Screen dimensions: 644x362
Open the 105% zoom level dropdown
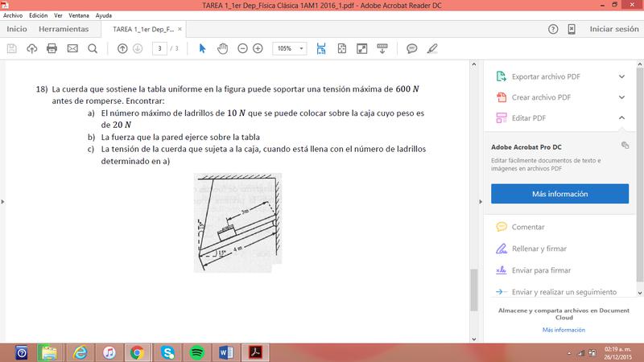point(290,48)
